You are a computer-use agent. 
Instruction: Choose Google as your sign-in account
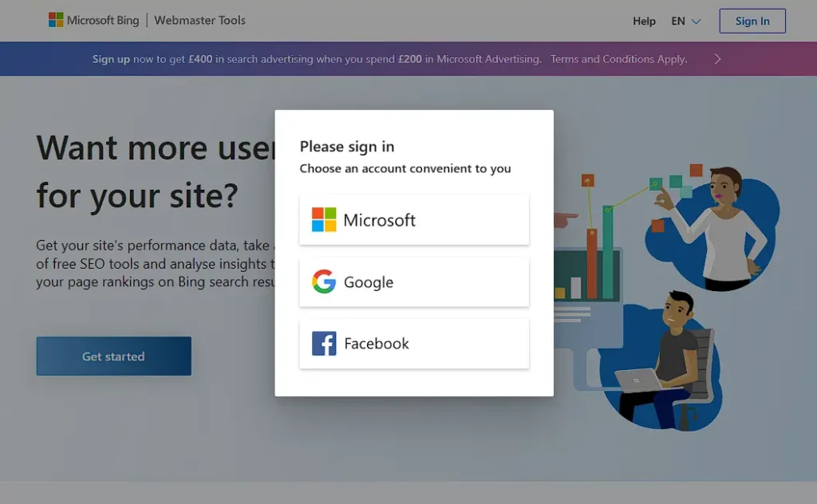(414, 282)
